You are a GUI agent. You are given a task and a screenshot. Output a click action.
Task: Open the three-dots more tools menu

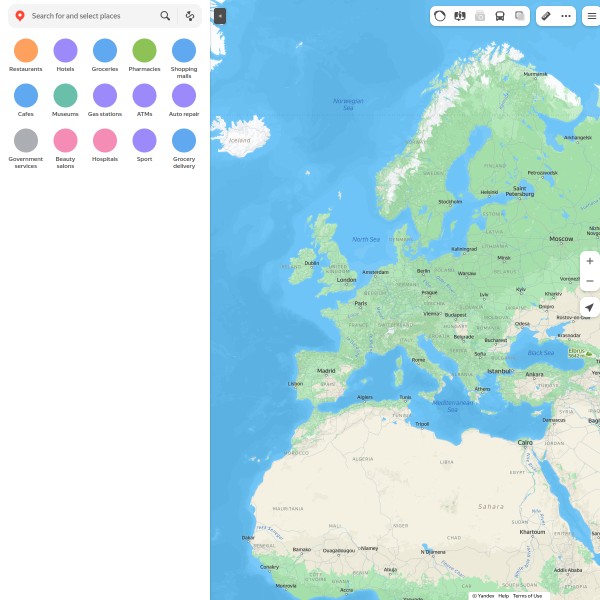pyautogui.click(x=566, y=16)
